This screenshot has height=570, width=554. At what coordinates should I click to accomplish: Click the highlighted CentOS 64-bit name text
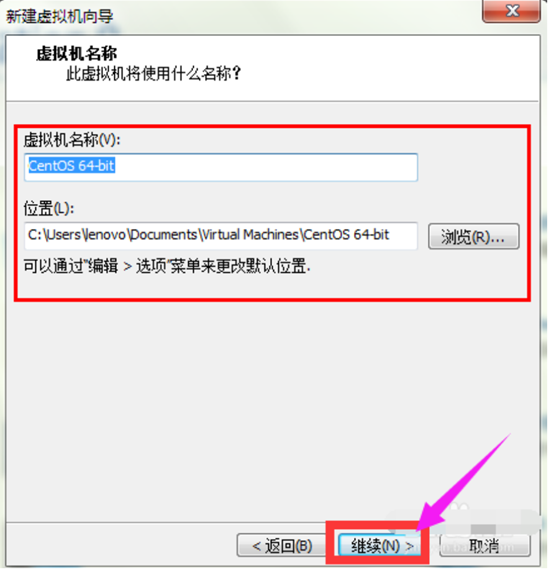tap(72, 166)
